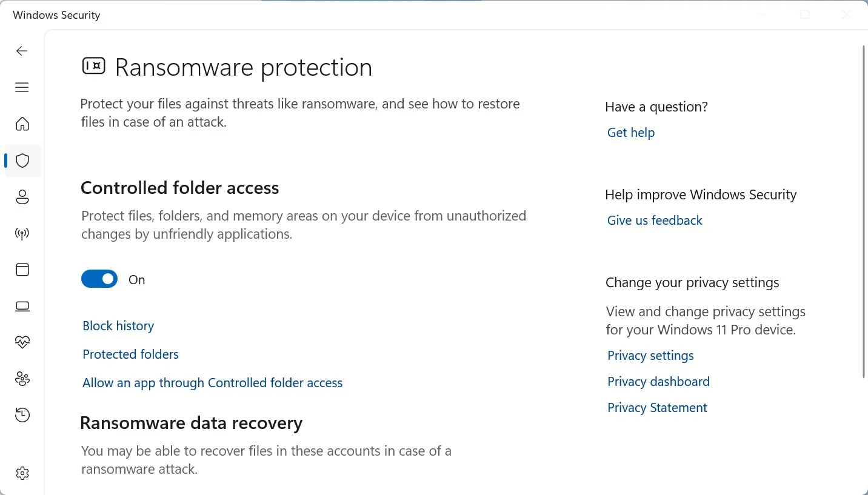Select Virus & threat protection shield icon
Viewport: 868px width, 495px height.
pos(22,161)
